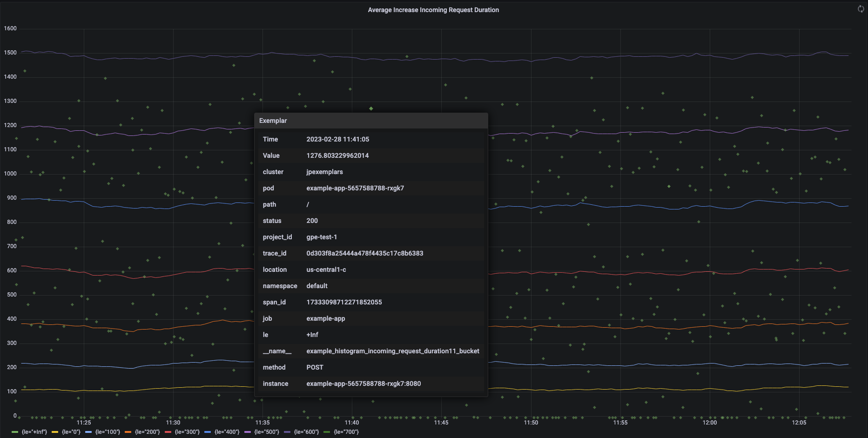Toggle the {le="500"} histogram bucket series

(x=268, y=432)
